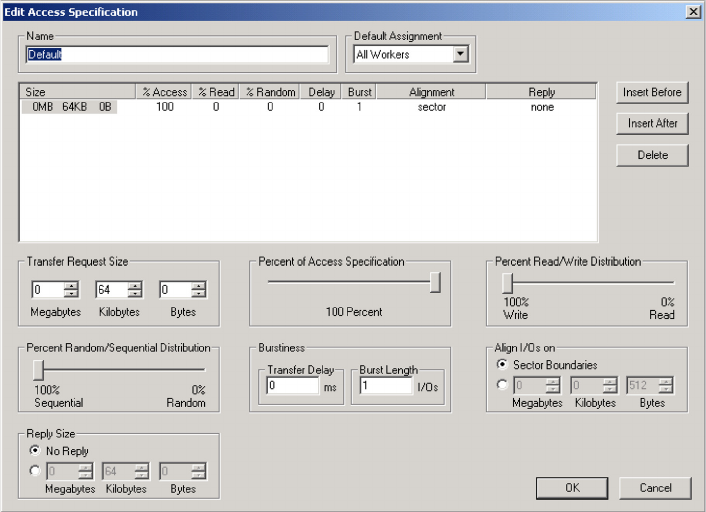The image size is (706, 512).
Task: Open the Default Assignment dropdown
Action: pos(460,55)
